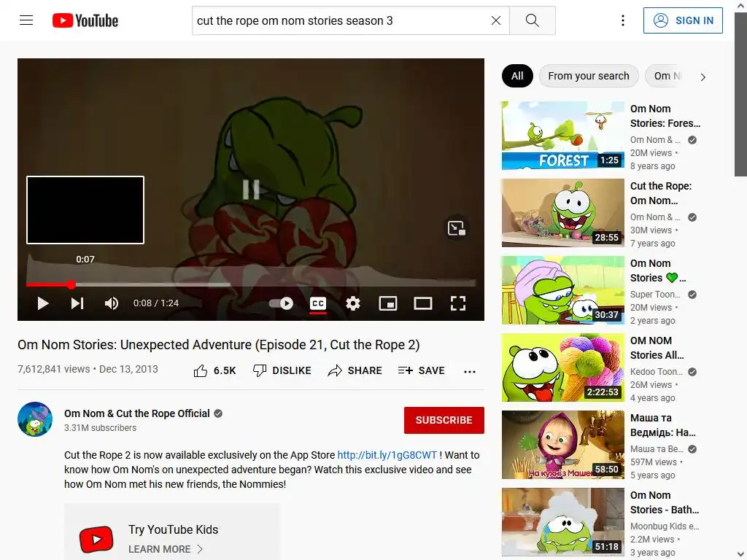Open Om Nom Stories: Forest thumbnail
This screenshot has width=747, height=560.
562,135
